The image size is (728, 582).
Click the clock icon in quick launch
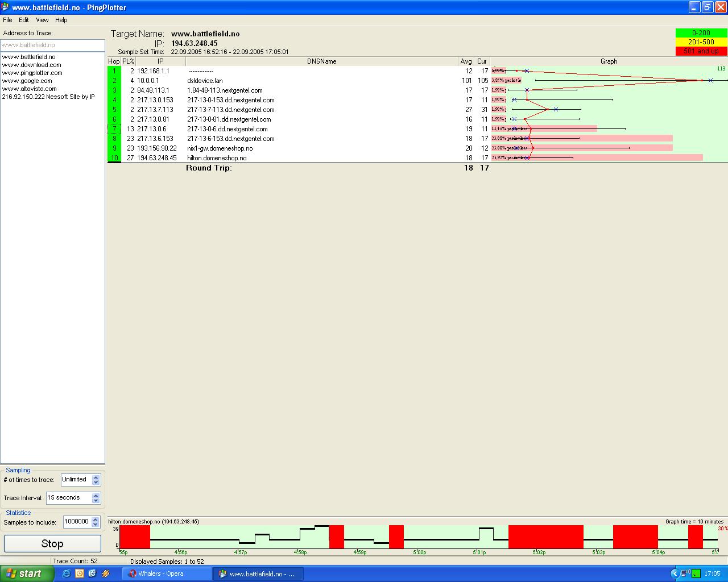(x=79, y=573)
